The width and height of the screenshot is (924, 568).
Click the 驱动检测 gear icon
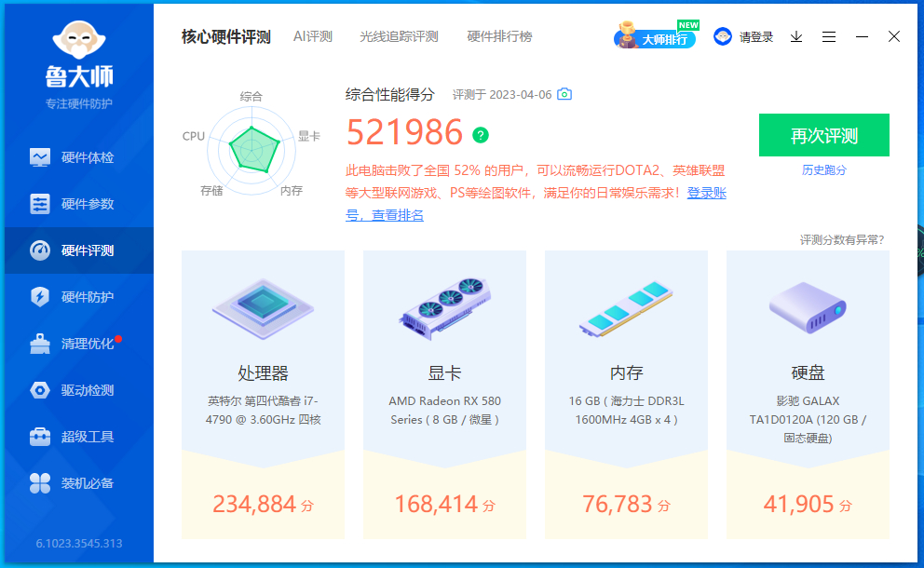tap(40, 390)
